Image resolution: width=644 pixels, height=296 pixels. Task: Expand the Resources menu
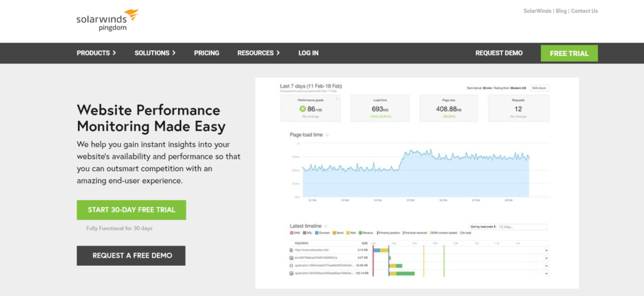258,53
